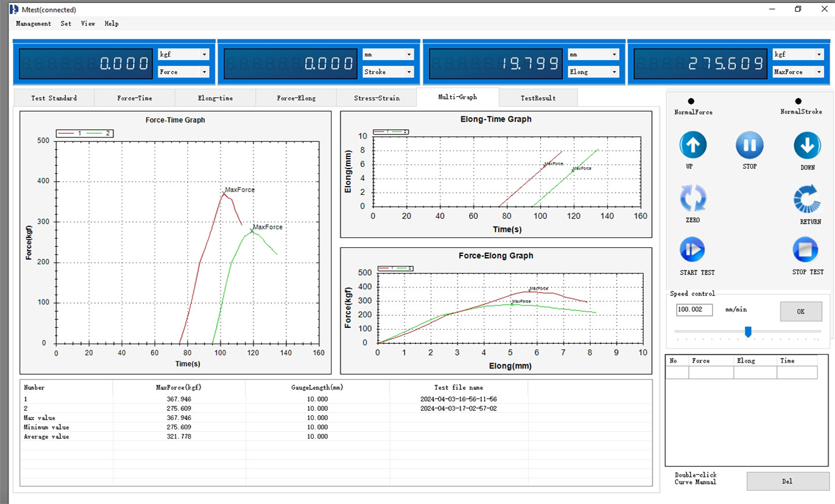Image resolution: width=835 pixels, height=504 pixels.
Task: Open the Elong channel dropdown
Action: click(x=614, y=72)
